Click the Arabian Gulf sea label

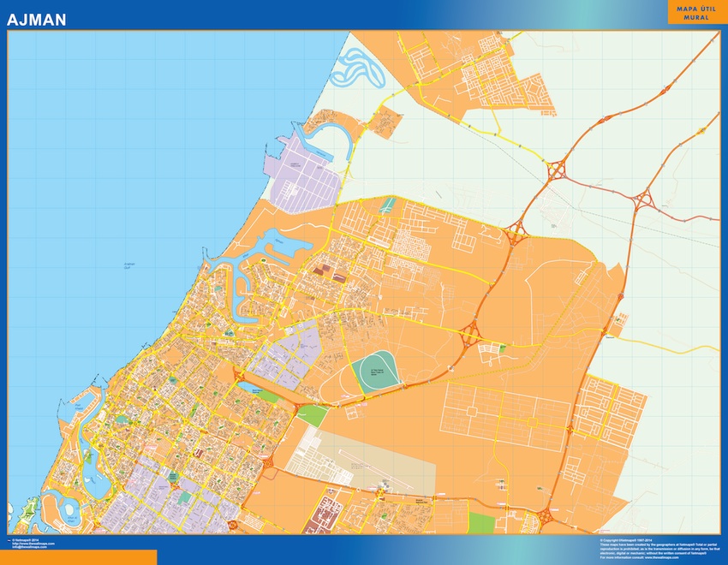pyautogui.click(x=130, y=264)
